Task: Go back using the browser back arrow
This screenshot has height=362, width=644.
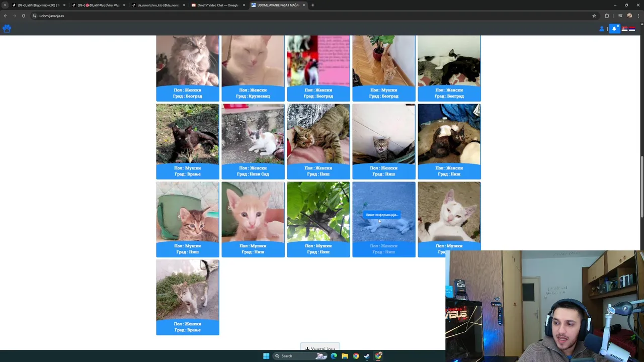Action: coord(6,16)
